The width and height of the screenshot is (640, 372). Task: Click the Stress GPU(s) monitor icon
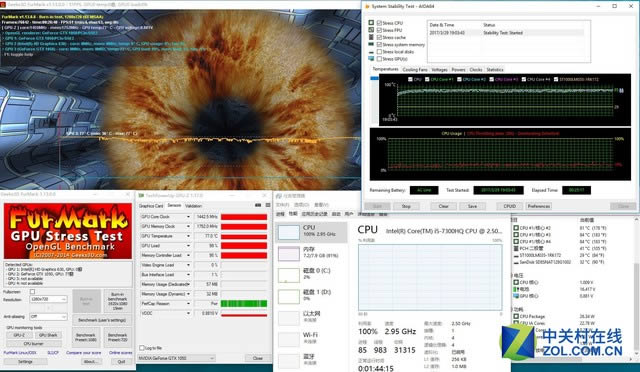371,59
